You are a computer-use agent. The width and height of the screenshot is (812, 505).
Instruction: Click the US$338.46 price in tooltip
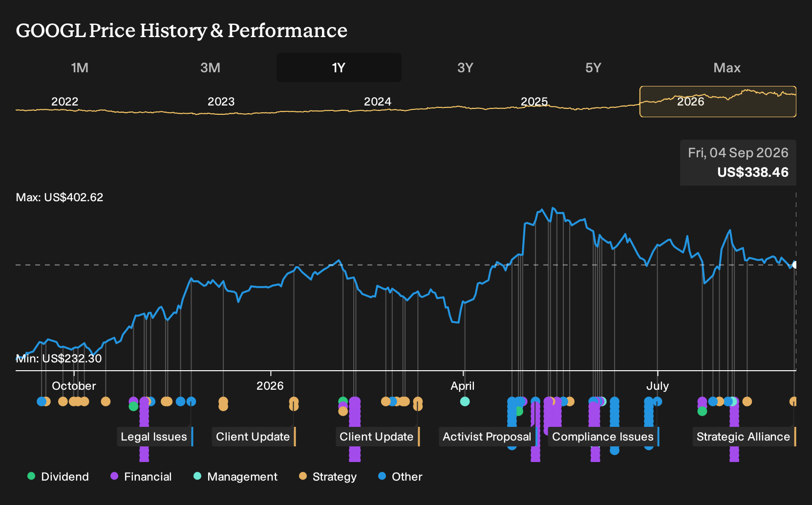(x=753, y=172)
